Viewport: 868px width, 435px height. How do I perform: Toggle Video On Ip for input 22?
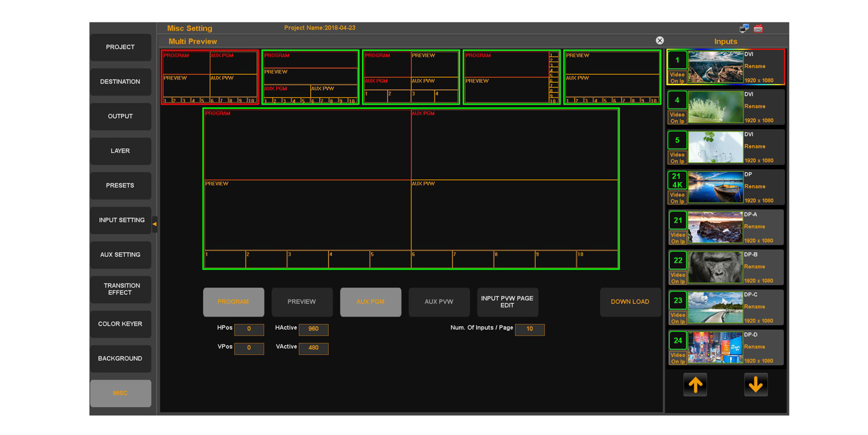pos(677,278)
